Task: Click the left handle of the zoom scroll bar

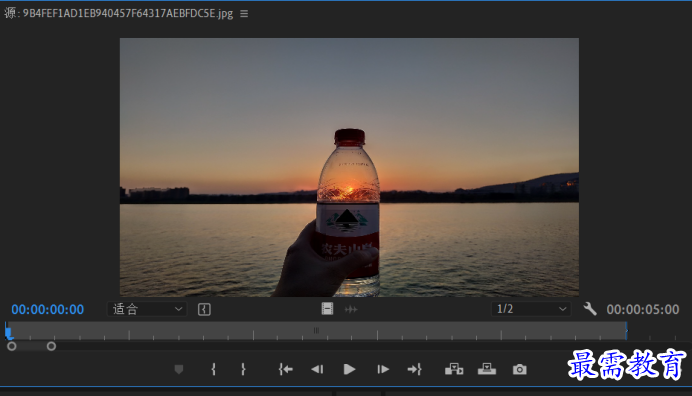Action: [12, 346]
